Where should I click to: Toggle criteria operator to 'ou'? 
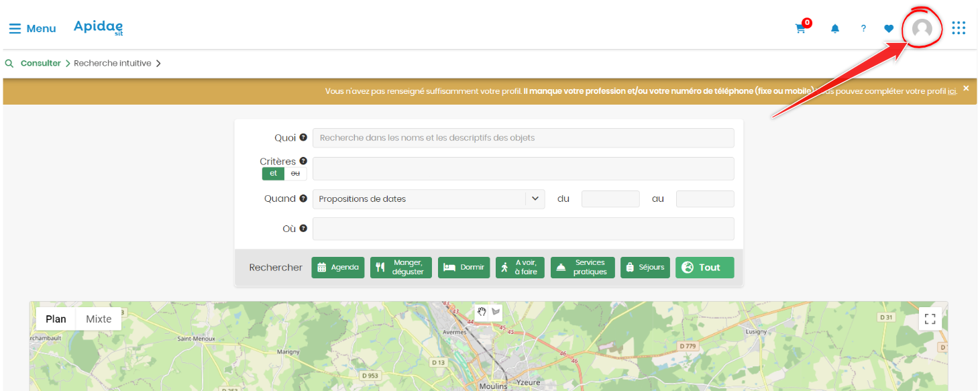coord(295,174)
